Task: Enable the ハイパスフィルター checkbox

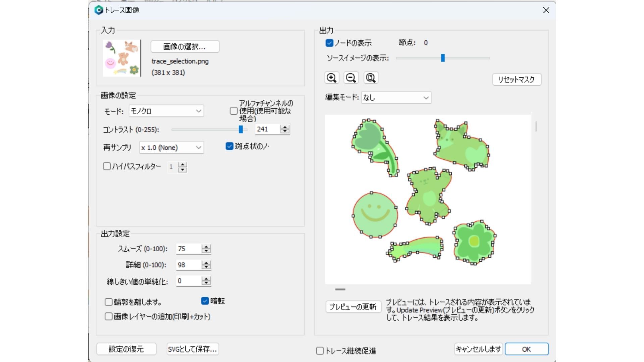Action: pos(107,166)
